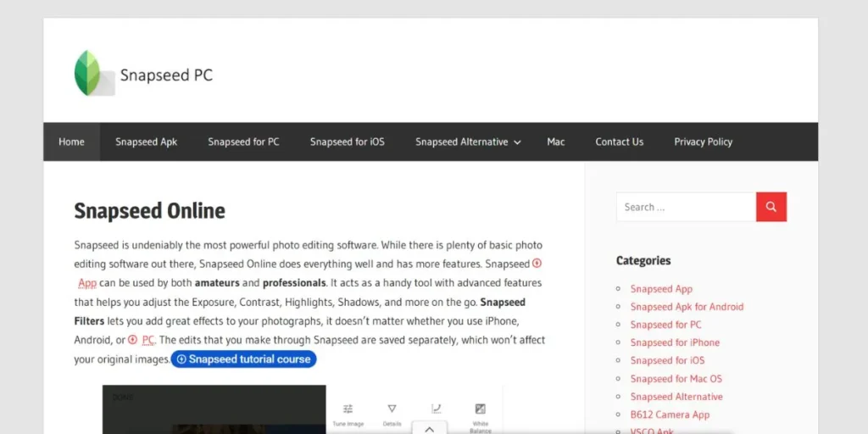Click the red search magnifier button
The image size is (868, 434).
771,207
